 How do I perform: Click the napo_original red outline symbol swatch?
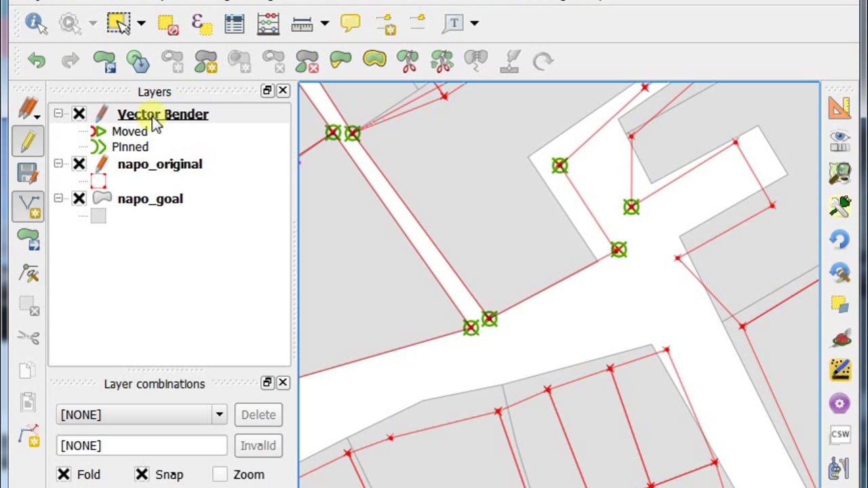pos(98,181)
